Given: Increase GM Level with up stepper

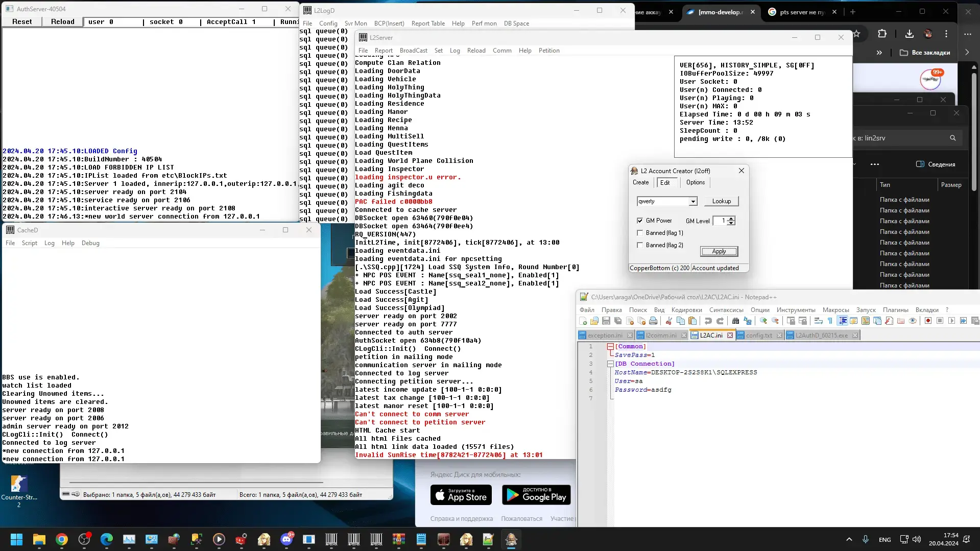Looking at the screenshot, I should 731,219.
